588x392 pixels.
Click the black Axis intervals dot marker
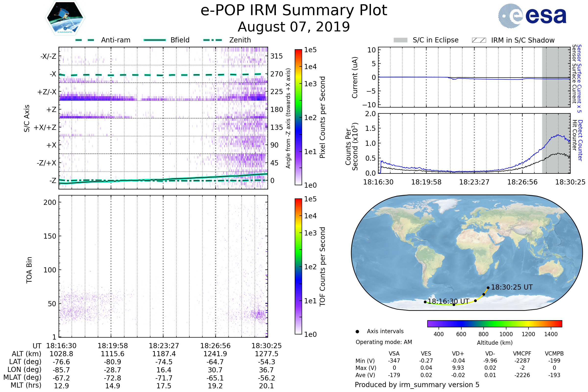click(x=357, y=332)
